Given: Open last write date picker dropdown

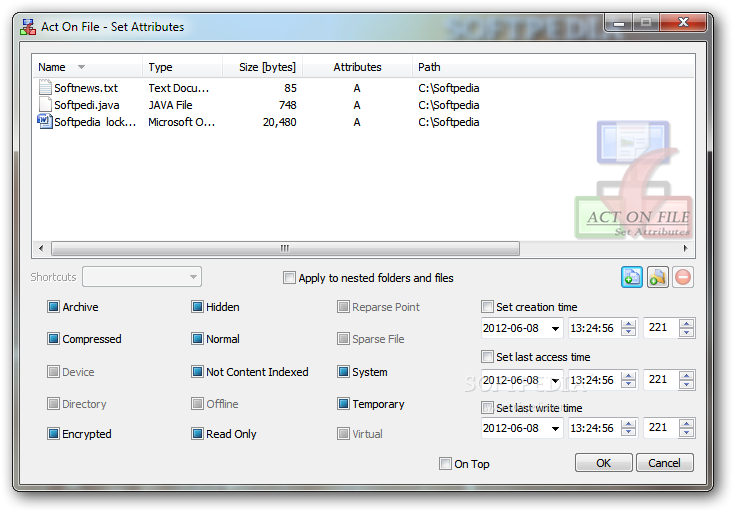Looking at the screenshot, I should pos(555,428).
